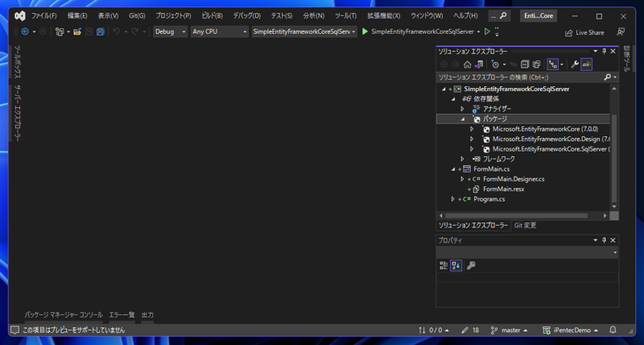The height and width of the screenshot is (345, 644).
Task: Click the Live Share button
Action: [x=584, y=32]
